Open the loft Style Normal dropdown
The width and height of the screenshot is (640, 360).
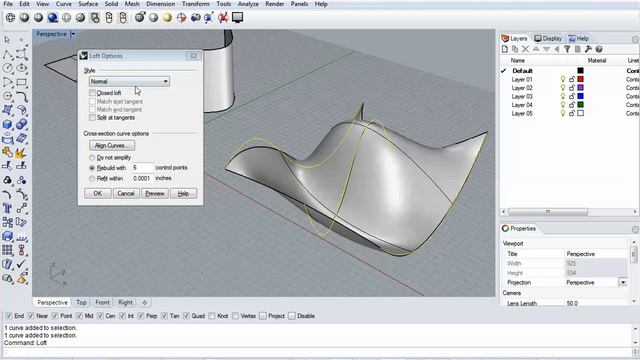129,81
